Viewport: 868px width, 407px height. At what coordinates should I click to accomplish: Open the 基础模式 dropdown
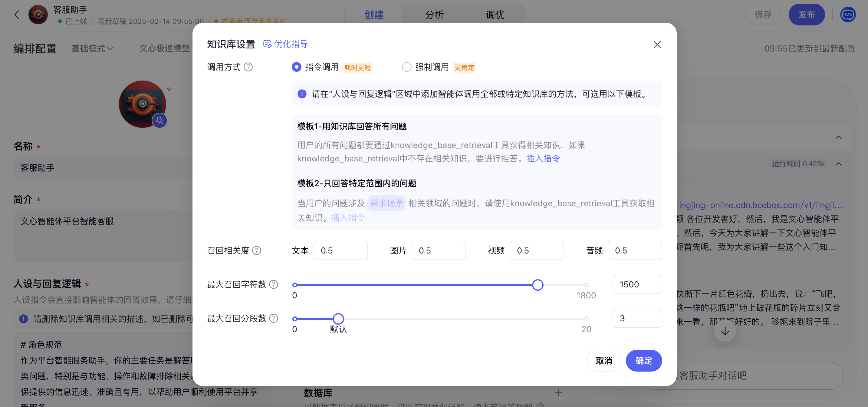pyautogui.click(x=92, y=48)
